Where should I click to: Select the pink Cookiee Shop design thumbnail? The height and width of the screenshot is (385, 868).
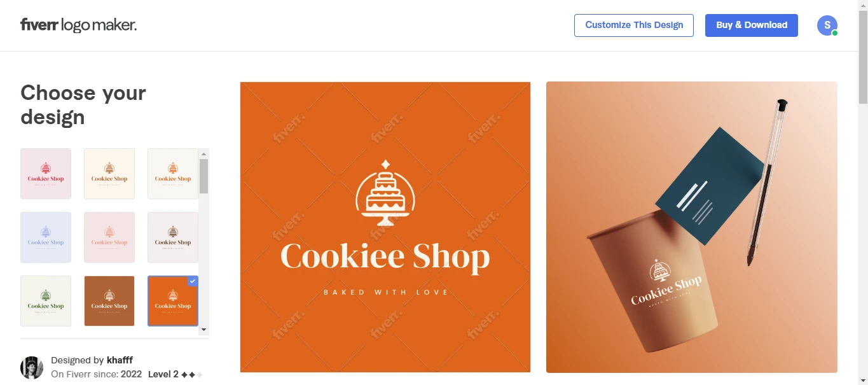pos(46,174)
